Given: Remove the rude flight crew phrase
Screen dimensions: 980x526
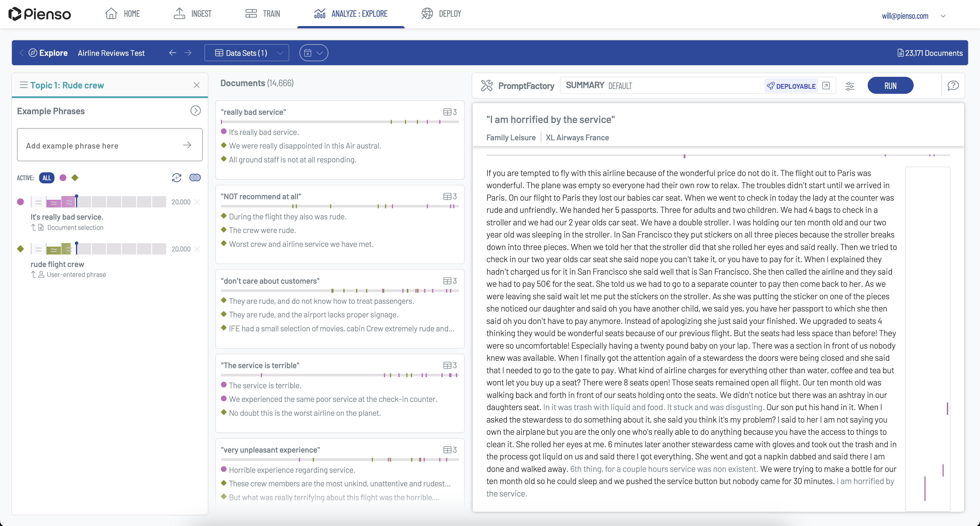Looking at the screenshot, I should coord(197,249).
